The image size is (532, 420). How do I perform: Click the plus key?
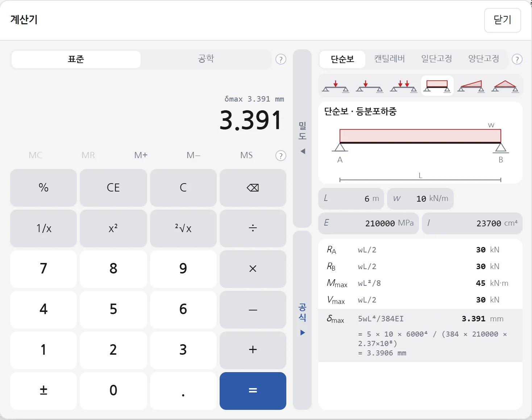[x=253, y=350]
